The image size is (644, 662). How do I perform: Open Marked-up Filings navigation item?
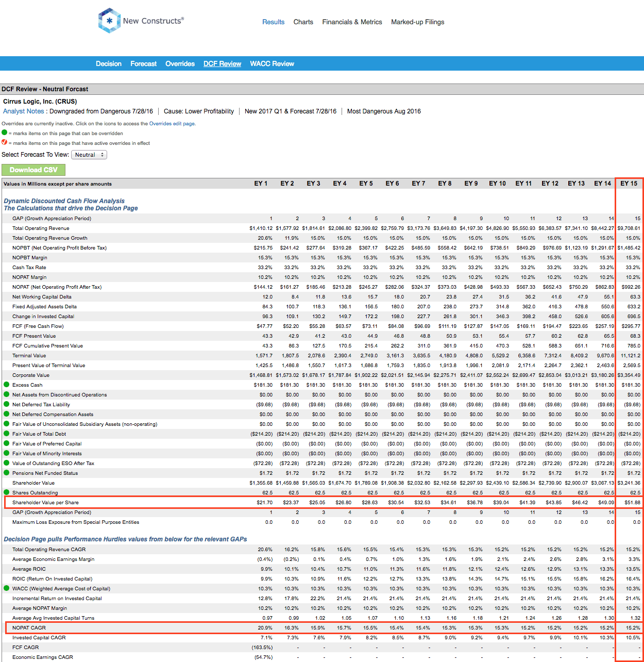tap(418, 22)
